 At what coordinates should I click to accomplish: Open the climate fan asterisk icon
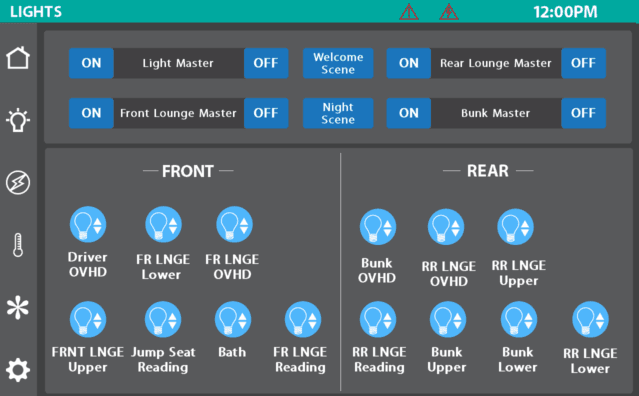click(x=18, y=308)
